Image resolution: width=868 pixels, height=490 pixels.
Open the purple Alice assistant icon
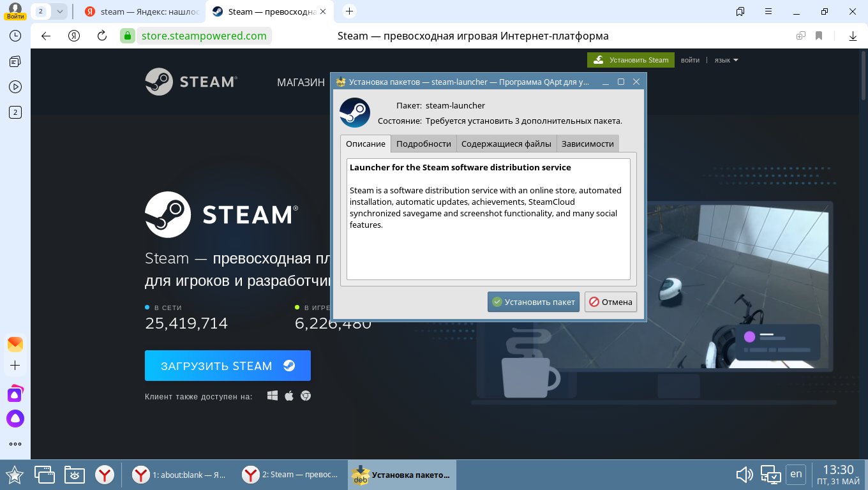[x=15, y=419]
